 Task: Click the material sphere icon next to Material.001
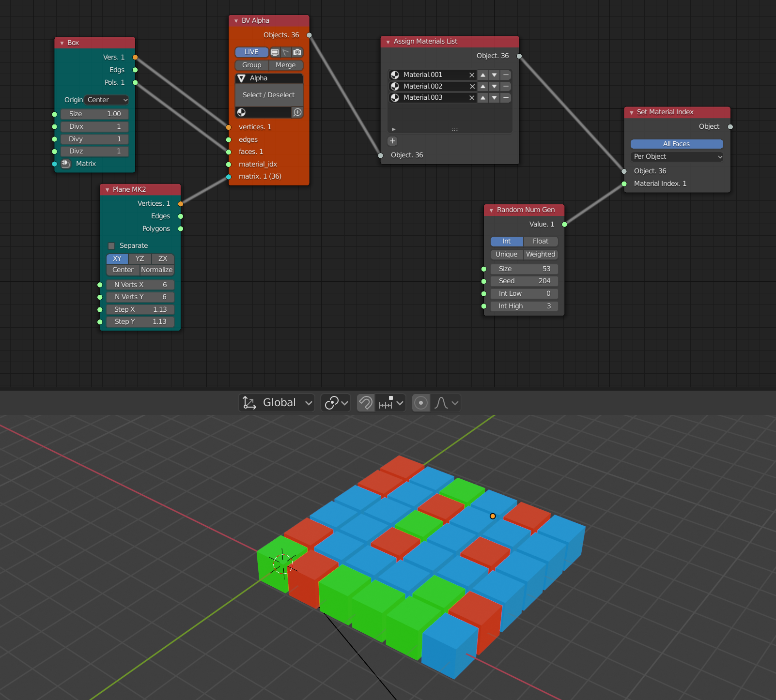pos(395,75)
